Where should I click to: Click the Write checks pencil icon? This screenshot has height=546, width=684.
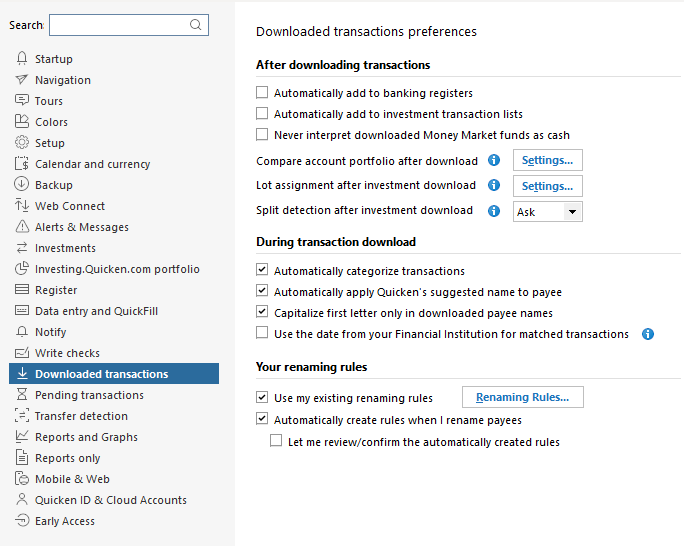tap(22, 353)
